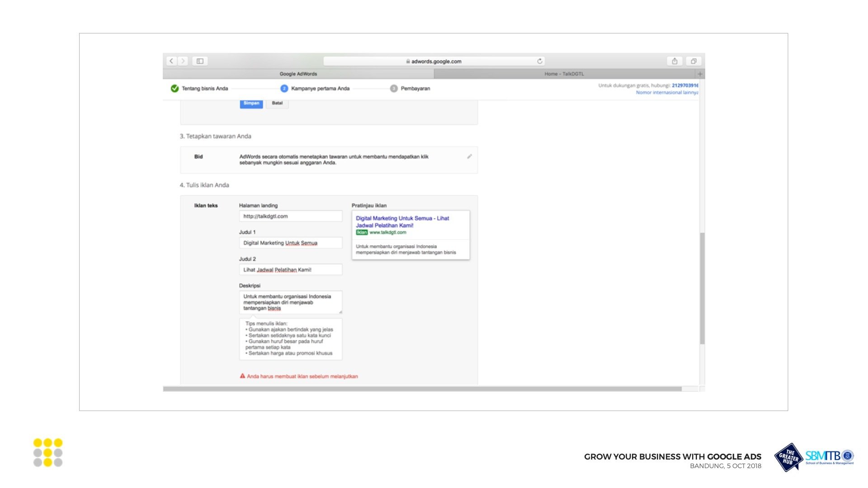This screenshot has height=488, width=868.
Task: Open the Nomor internasional lainnya link
Action: pos(667,93)
